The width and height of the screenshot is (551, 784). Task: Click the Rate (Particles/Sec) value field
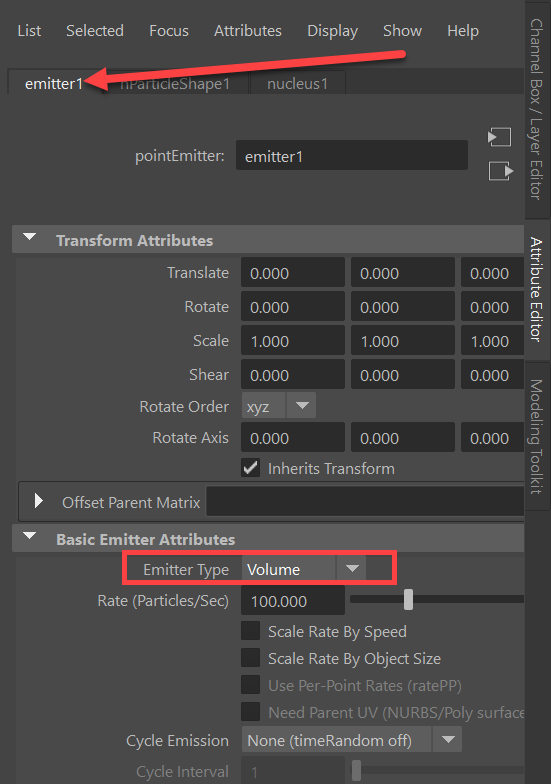click(293, 600)
